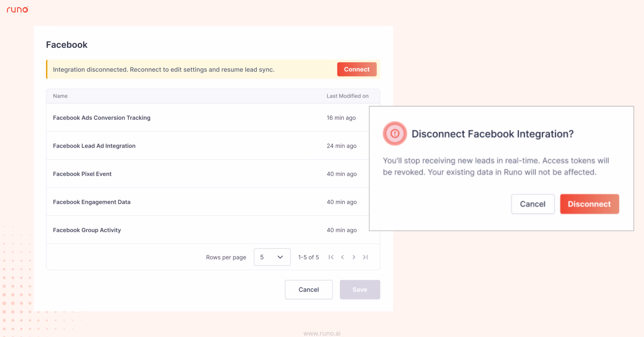Click '40 min ago' for Engagement Data
The height and width of the screenshot is (337, 644).
[342, 202]
